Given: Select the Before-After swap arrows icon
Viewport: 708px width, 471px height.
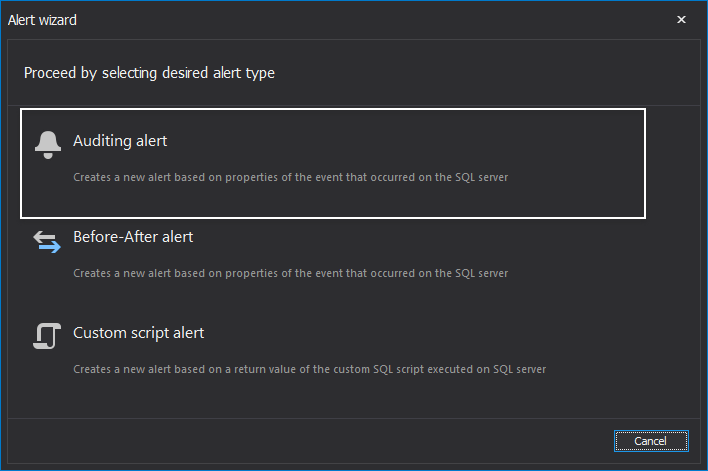Looking at the screenshot, I should click(47, 242).
